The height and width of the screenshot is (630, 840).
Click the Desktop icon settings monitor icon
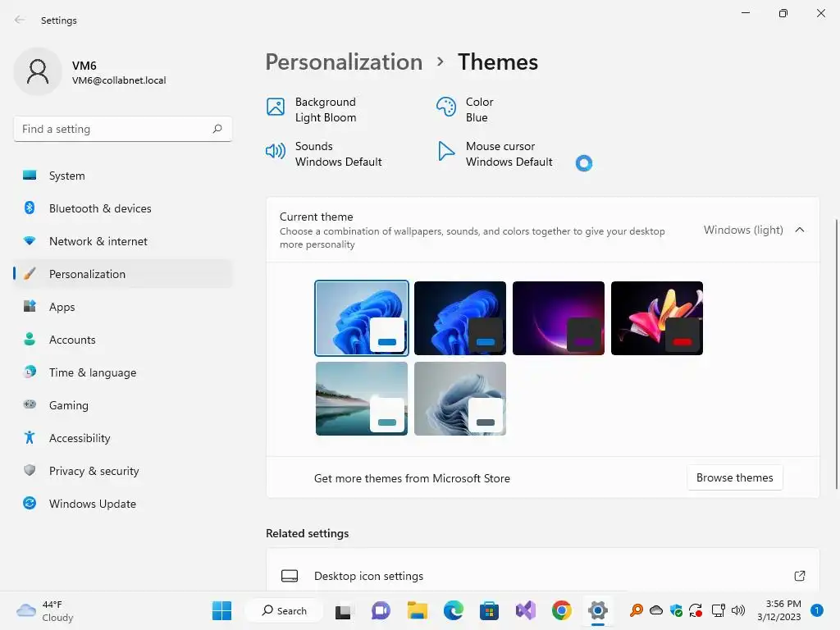[290, 576]
